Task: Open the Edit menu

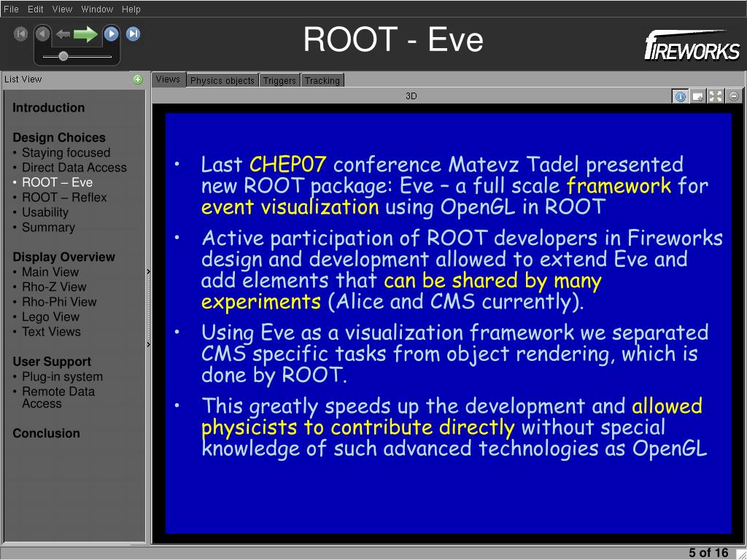Action: pos(35,9)
